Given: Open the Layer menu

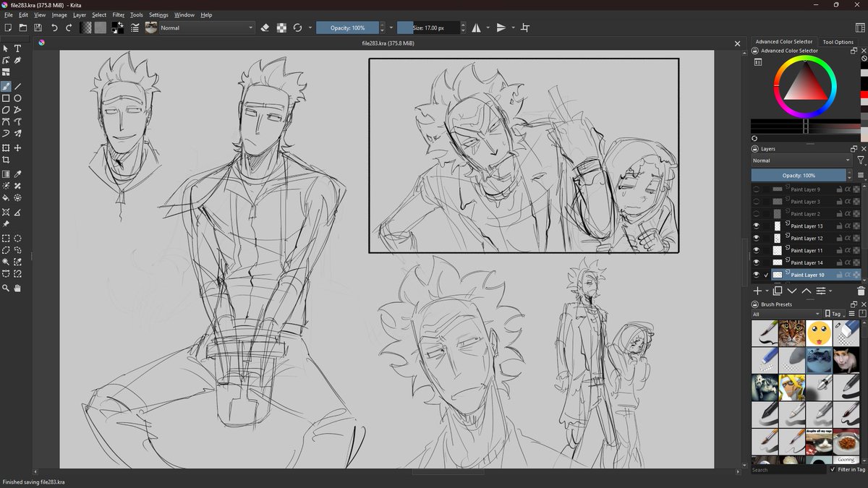Looking at the screenshot, I should [x=79, y=14].
